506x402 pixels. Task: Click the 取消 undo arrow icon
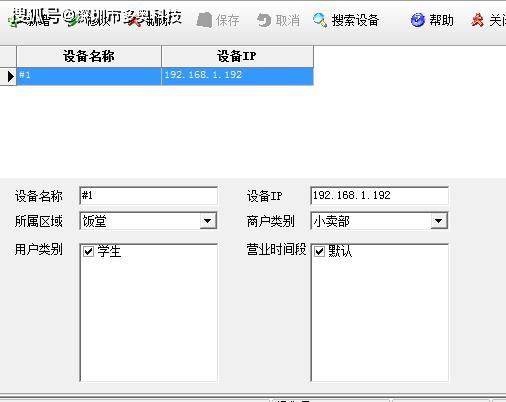[x=264, y=20]
